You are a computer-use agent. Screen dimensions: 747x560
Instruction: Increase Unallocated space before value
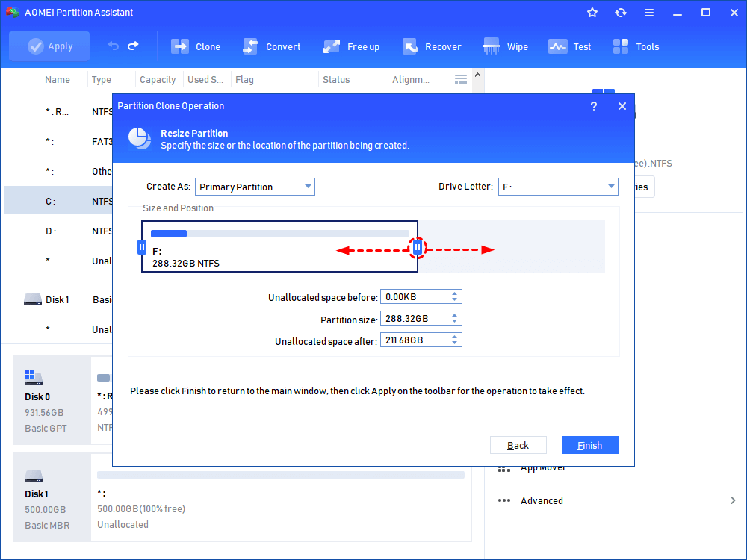click(x=454, y=293)
